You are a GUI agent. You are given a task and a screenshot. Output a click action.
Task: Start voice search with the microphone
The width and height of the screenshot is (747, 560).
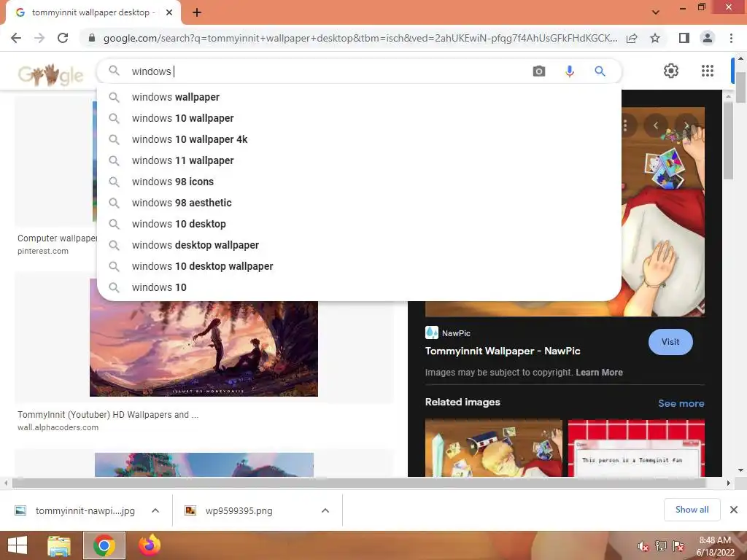[x=569, y=71]
